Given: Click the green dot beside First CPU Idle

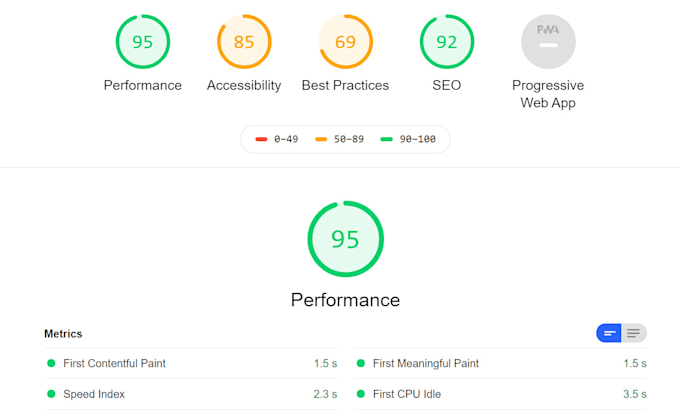Looking at the screenshot, I should pyautogui.click(x=361, y=394).
